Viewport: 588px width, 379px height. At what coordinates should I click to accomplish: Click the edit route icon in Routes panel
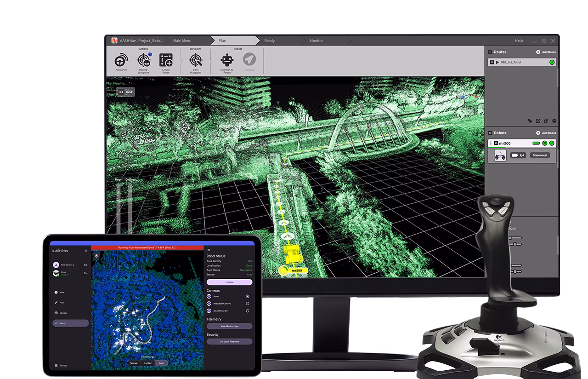coord(538,121)
